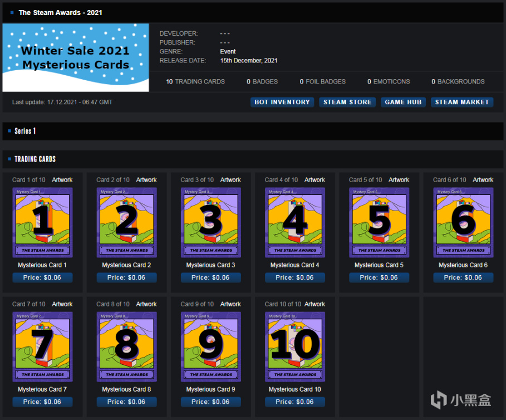This screenshot has height=420, width=506.
Task: Click the Last update timestamp text
Action: pyautogui.click(x=62, y=102)
